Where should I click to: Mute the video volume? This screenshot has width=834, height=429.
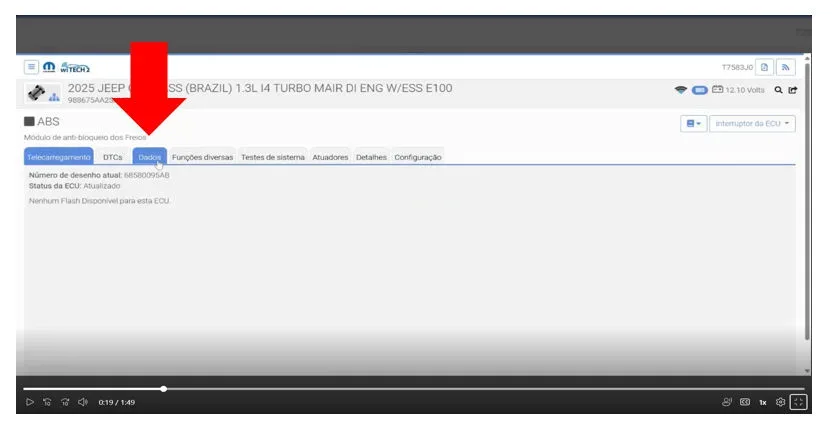pos(83,402)
